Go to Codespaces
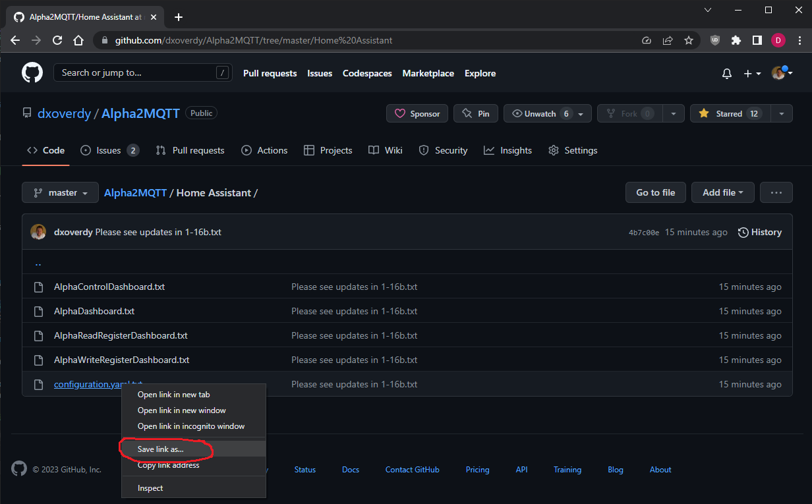This screenshot has width=812, height=504. 367,73
